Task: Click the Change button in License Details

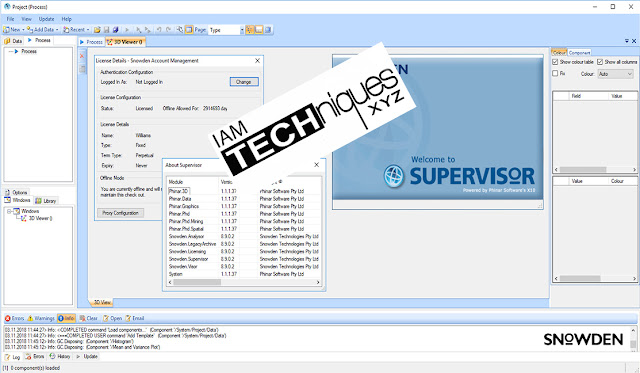Action: point(244,82)
